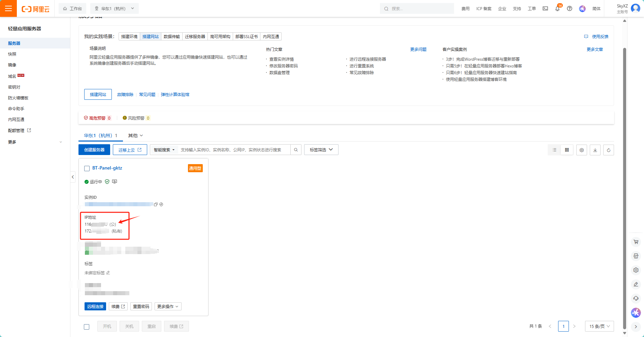The width and height of the screenshot is (644, 337).
Task: Select the 迁移服务器 scenario tab
Action: (195, 36)
